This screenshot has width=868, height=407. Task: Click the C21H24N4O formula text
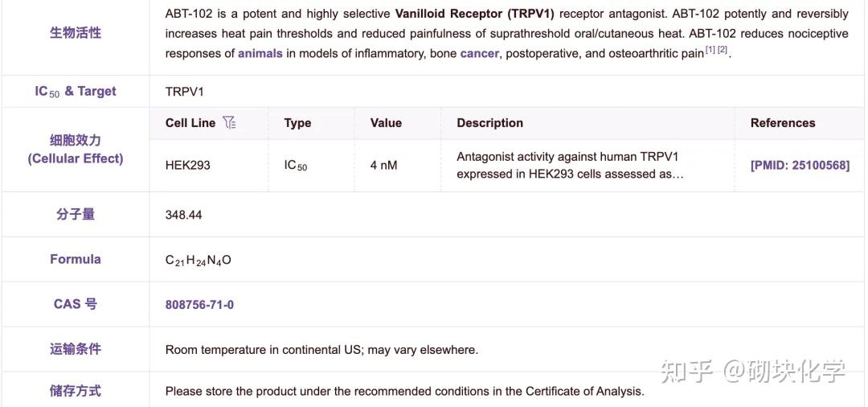point(198,260)
